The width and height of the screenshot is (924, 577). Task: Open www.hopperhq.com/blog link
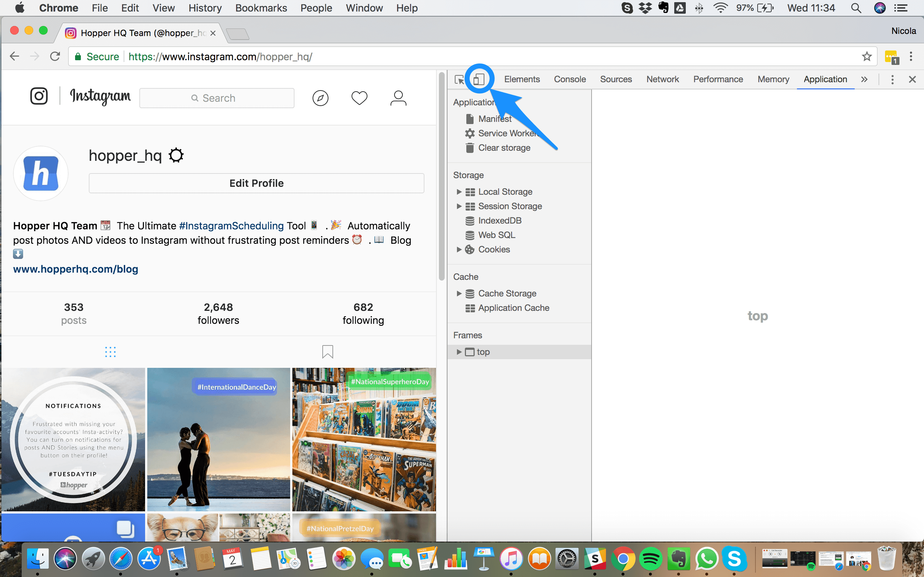tap(76, 269)
